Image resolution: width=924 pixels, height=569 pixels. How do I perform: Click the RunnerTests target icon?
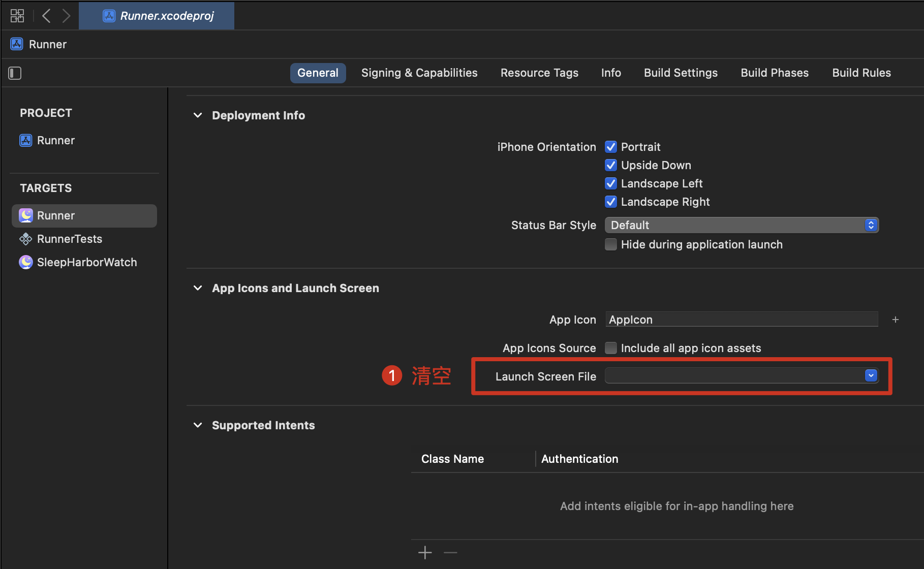point(25,239)
